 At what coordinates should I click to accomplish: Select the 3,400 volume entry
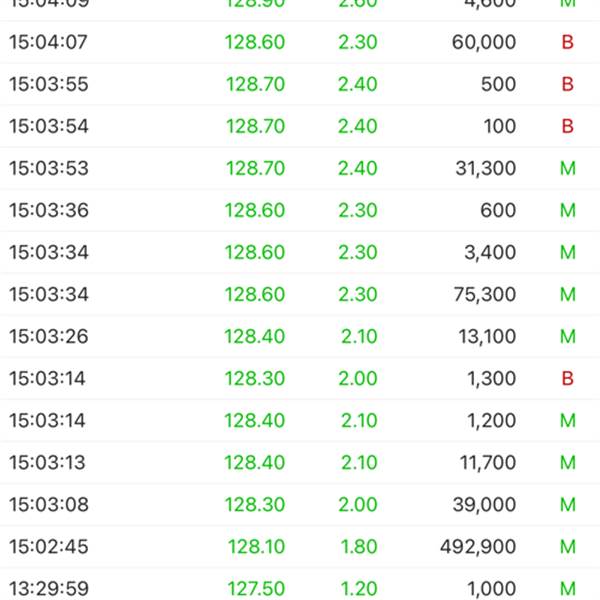[490, 253]
